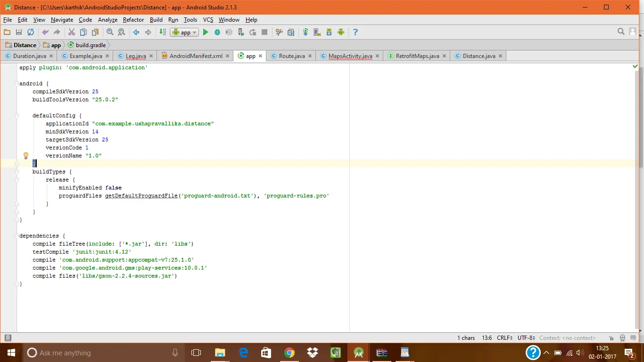Click the app breadcrumb in navigation bar
Viewport: 644px width, 362px height.
point(52,45)
